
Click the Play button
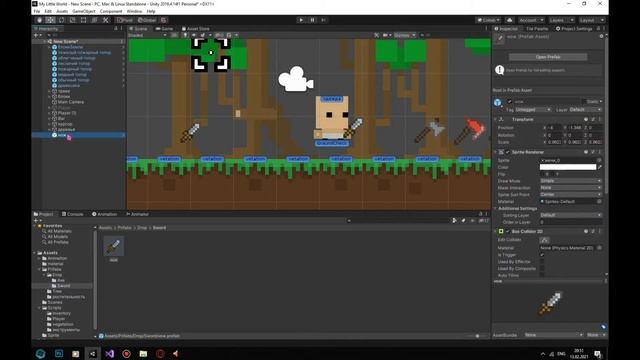click(301, 20)
